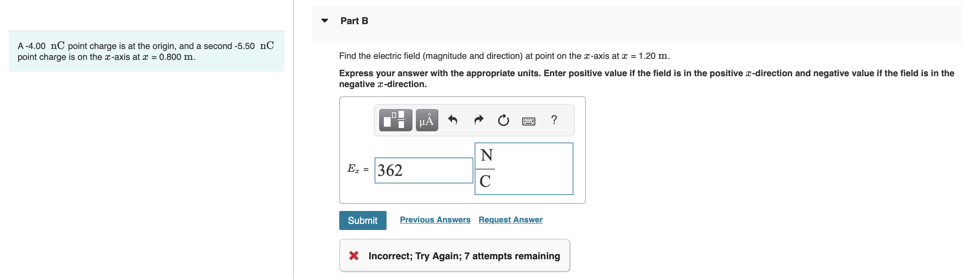Click the Part B header

coord(354,21)
